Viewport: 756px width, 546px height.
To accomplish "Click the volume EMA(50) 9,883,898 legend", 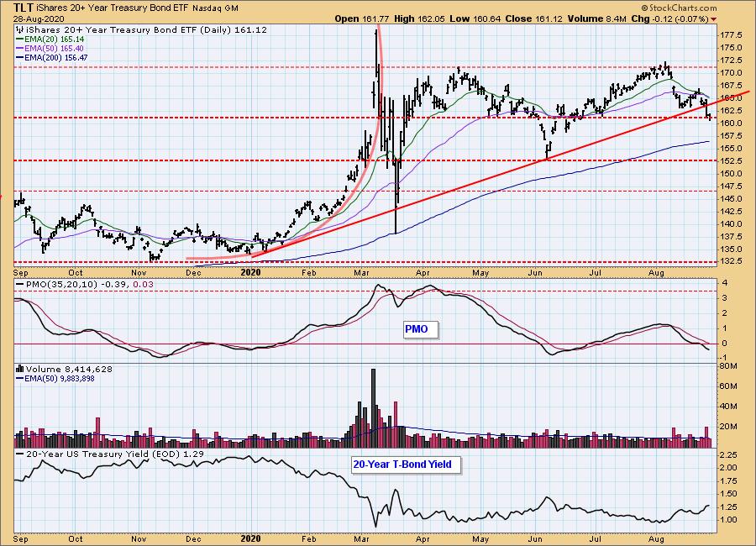I will [55, 379].
